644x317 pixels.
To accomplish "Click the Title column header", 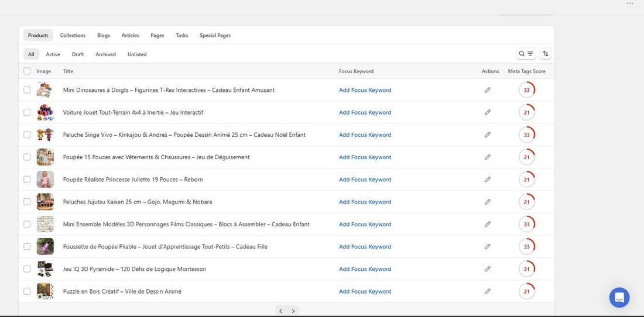I will (68, 71).
